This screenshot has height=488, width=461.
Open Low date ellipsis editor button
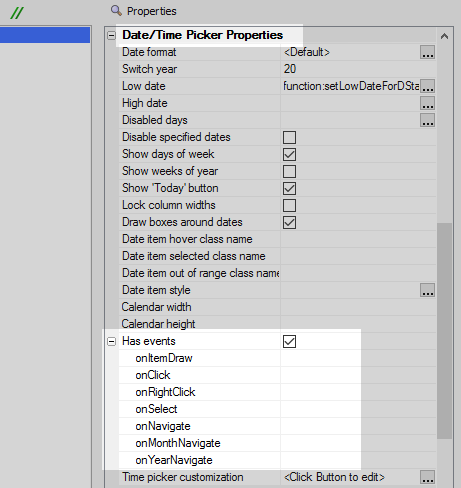point(427,86)
